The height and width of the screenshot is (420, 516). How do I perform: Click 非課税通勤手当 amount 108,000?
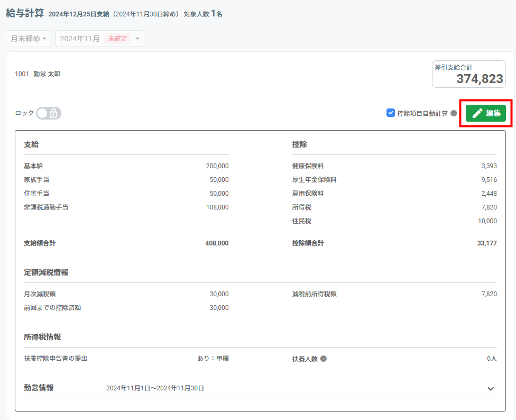click(217, 207)
